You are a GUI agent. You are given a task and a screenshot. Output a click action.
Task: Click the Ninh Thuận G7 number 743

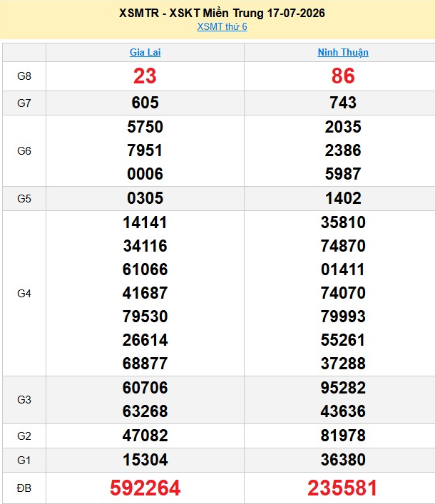(x=343, y=103)
